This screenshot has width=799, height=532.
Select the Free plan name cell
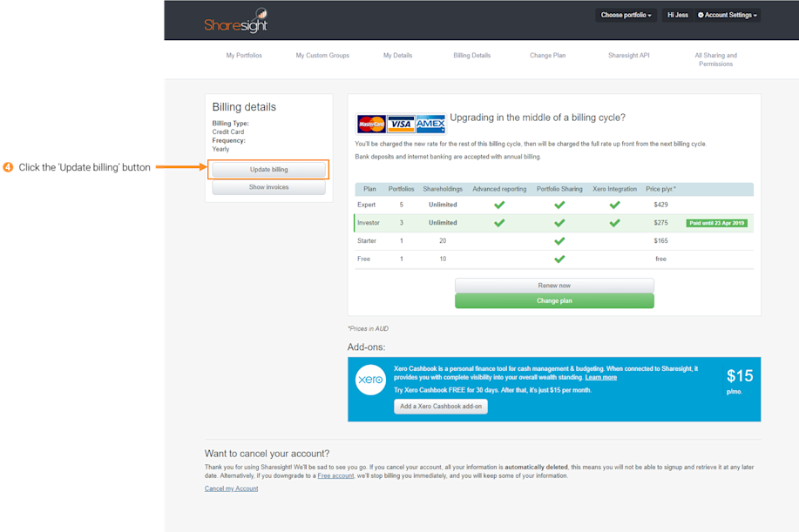[x=364, y=259]
